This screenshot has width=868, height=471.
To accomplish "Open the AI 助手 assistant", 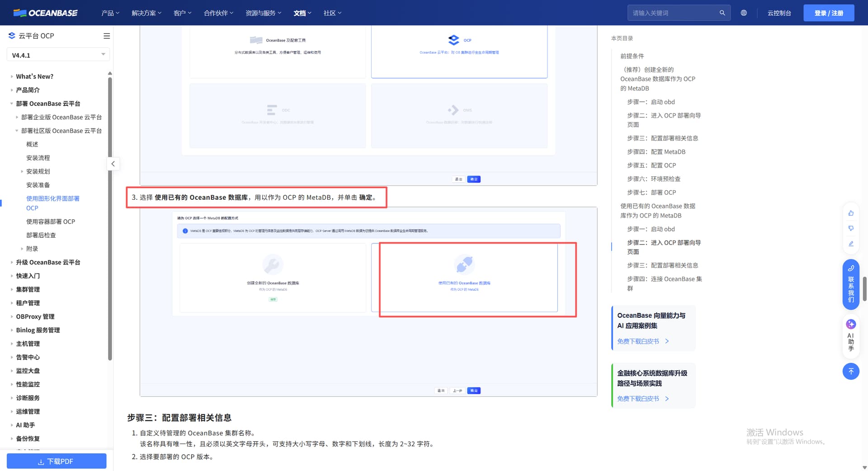I will pos(851,335).
